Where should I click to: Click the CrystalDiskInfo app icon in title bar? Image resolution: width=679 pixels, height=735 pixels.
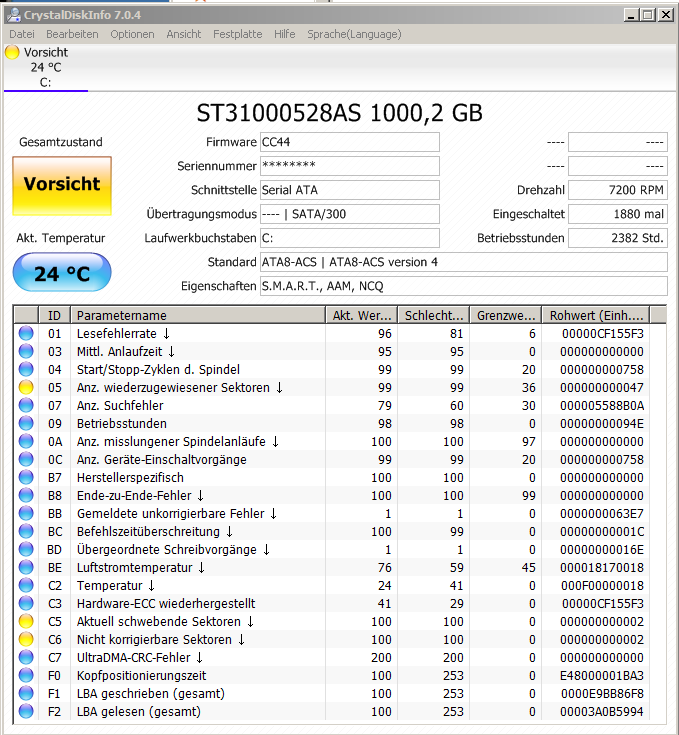pos(14,15)
